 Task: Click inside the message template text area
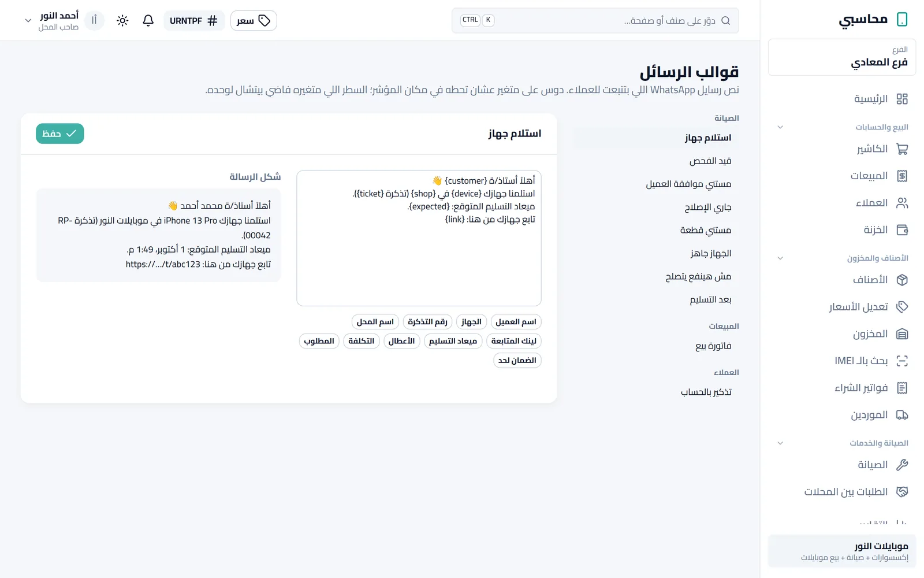click(x=419, y=238)
